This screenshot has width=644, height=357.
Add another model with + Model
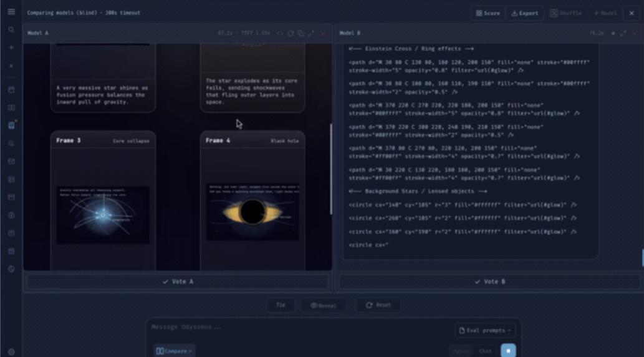605,13
